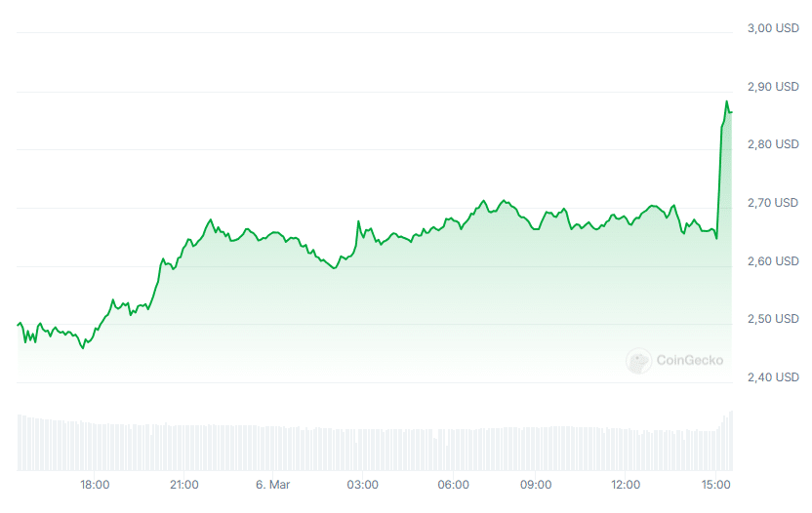Click the 2,50 USD price label
Screen dimensions: 812x513
(x=773, y=319)
